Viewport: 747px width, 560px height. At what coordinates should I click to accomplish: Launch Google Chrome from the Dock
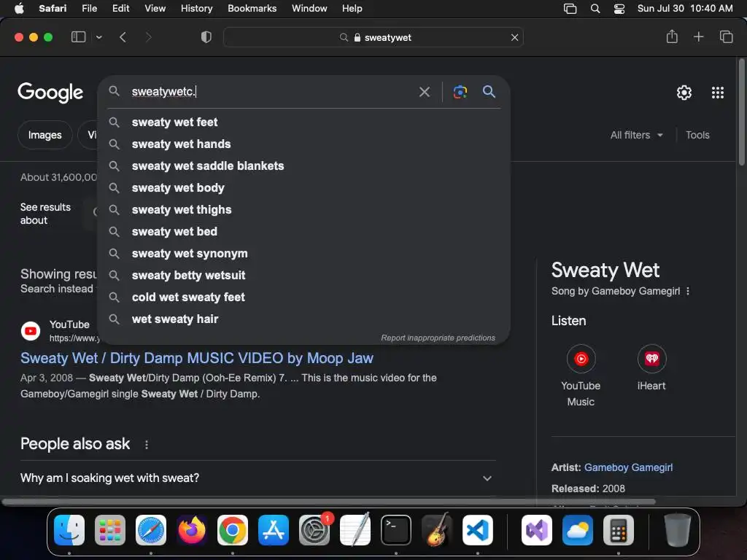pyautogui.click(x=233, y=530)
